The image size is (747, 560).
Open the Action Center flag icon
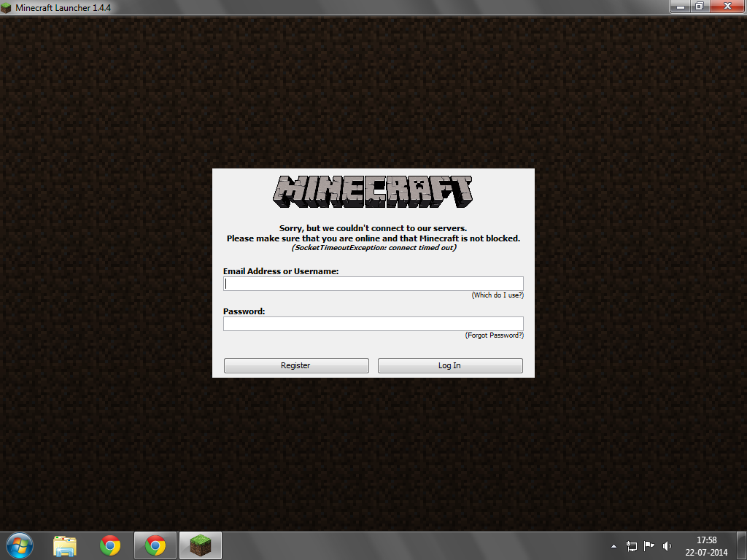(x=649, y=546)
